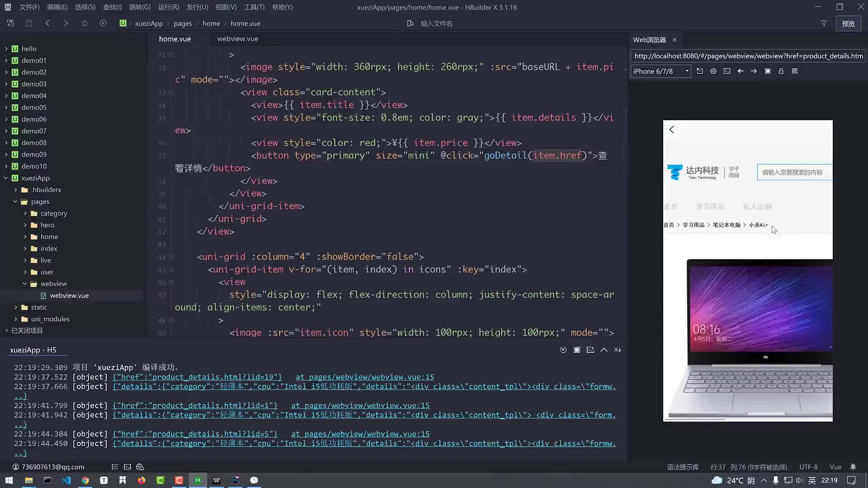Open the HBuilder X taskbar icon
868x488 pixels.
coord(198,480)
